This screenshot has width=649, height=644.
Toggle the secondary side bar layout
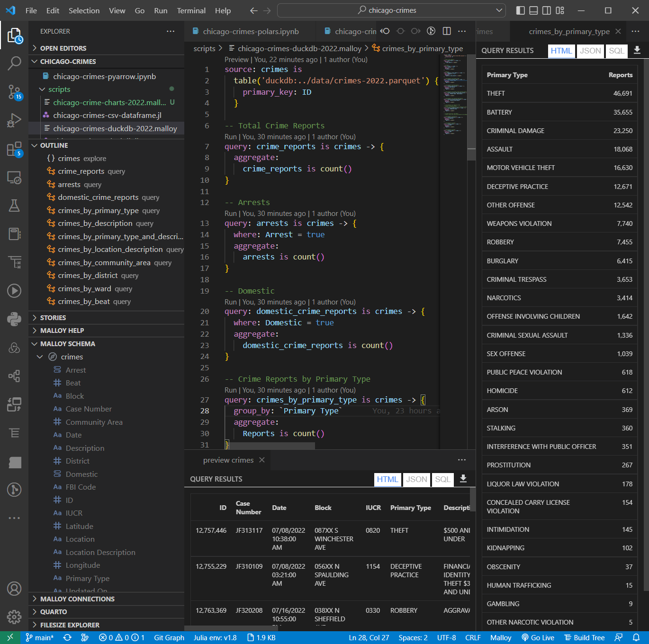pos(547,10)
